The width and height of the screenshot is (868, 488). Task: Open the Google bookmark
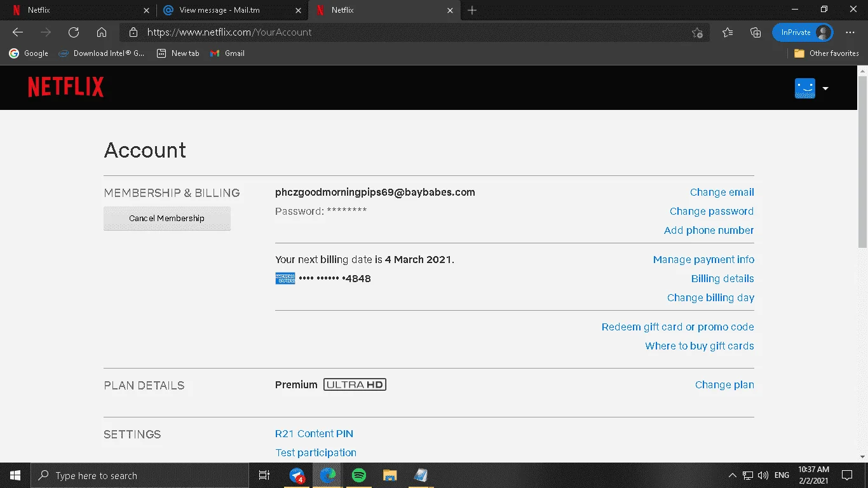tap(29, 53)
